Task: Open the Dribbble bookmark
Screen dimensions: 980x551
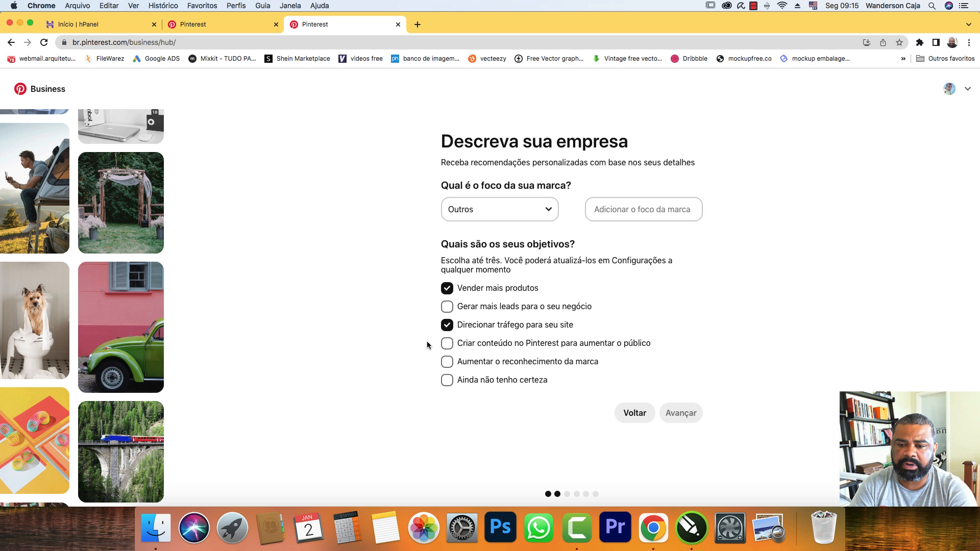Action: click(x=689, y=59)
